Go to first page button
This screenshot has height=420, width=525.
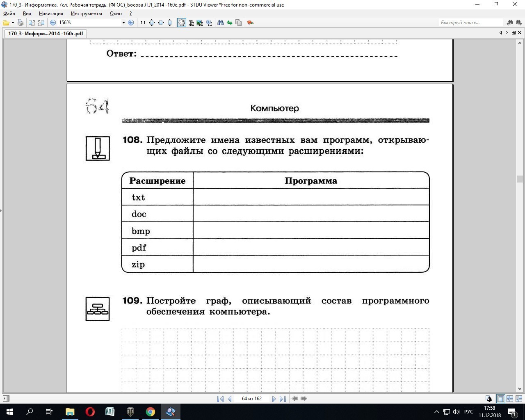pos(220,399)
